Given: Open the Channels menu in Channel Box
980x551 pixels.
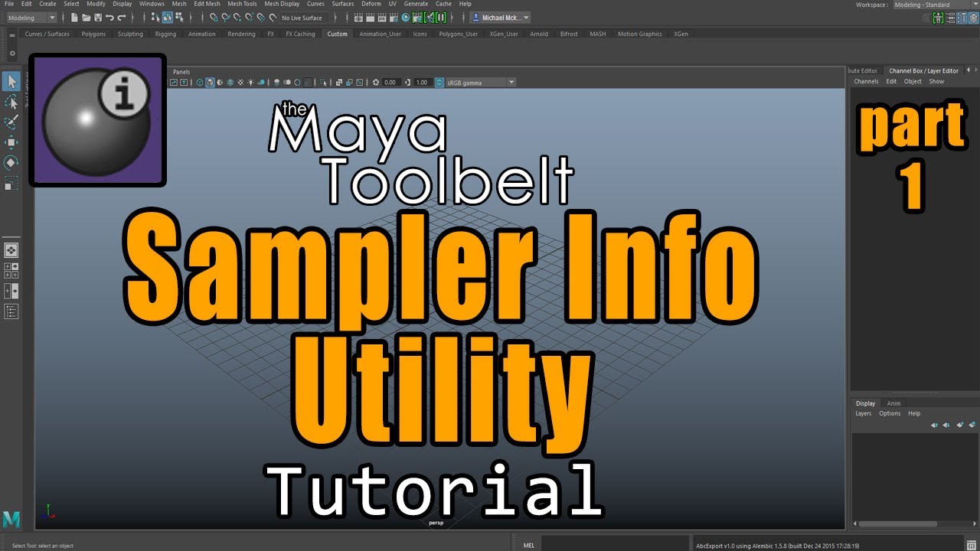Looking at the screenshot, I should pos(866,81).
